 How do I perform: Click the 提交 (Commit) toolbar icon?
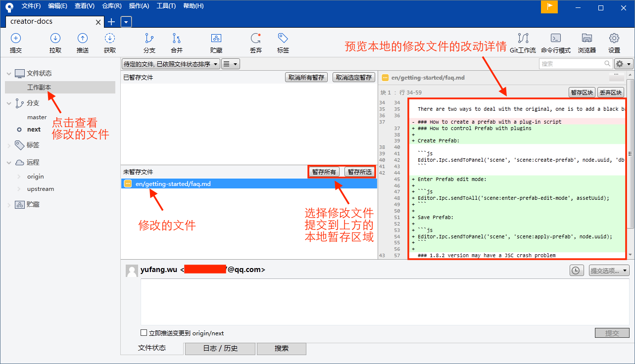pyautogui.click(x=16, y=39)
